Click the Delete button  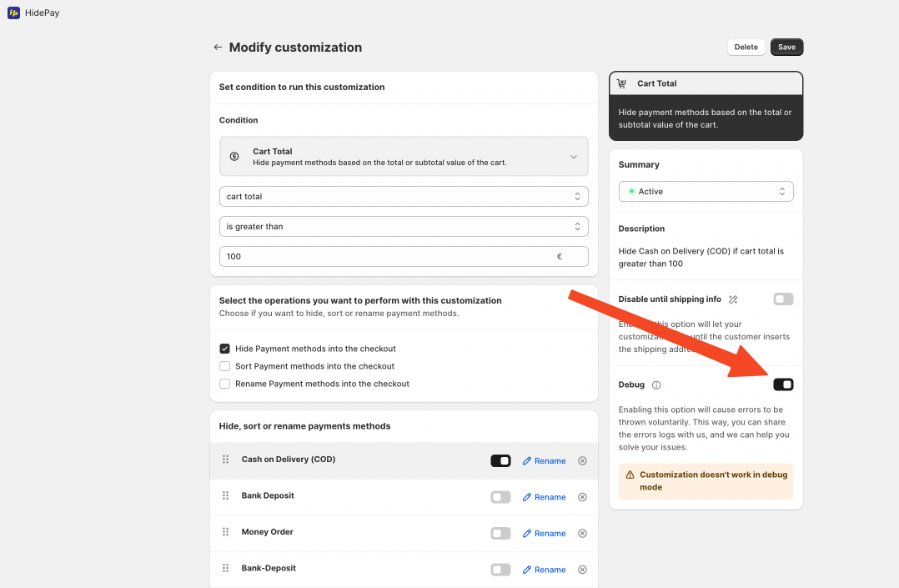[746, 47]
